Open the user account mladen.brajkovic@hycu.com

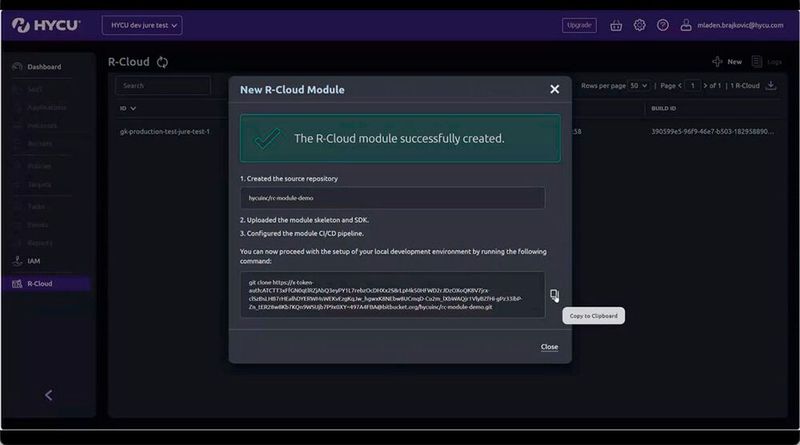pyautogui.click(x=732, y=25)
